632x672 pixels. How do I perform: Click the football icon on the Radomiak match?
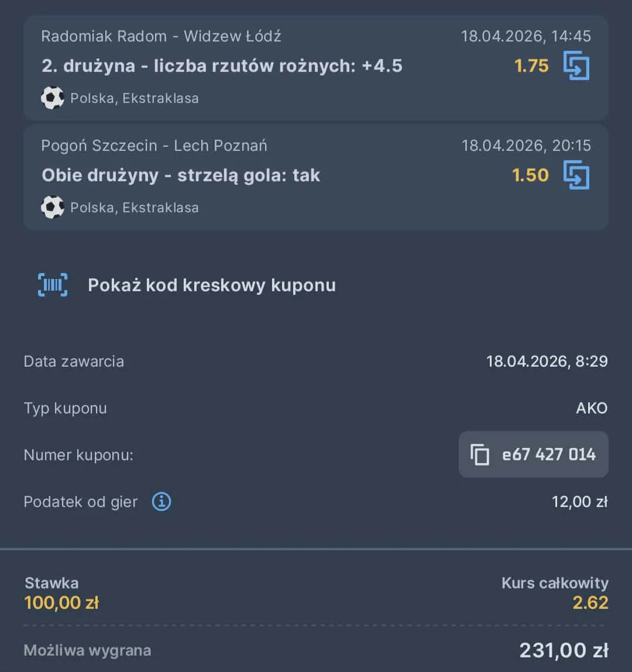(x=53, y=98)
